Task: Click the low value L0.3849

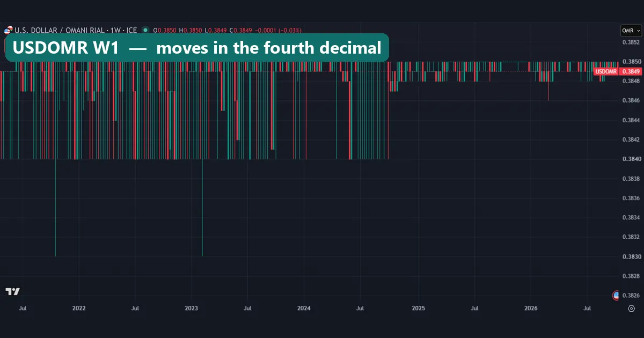Action: point(216,30)
